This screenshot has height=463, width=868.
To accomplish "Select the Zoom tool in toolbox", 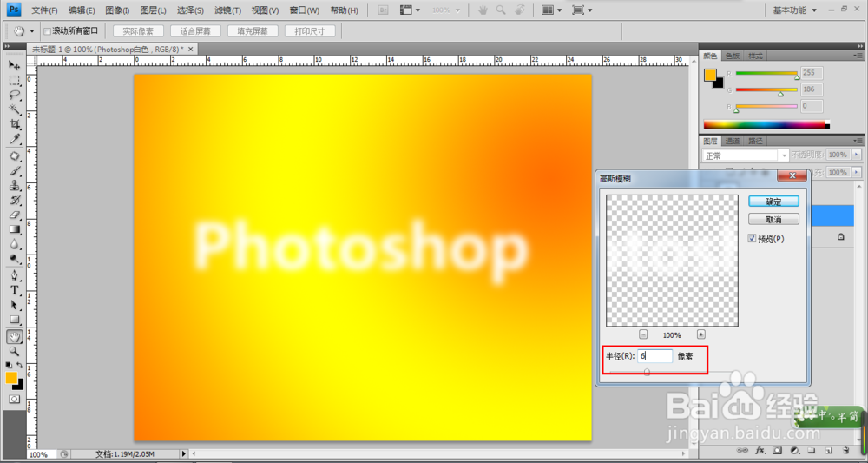I will coord(15,352).
